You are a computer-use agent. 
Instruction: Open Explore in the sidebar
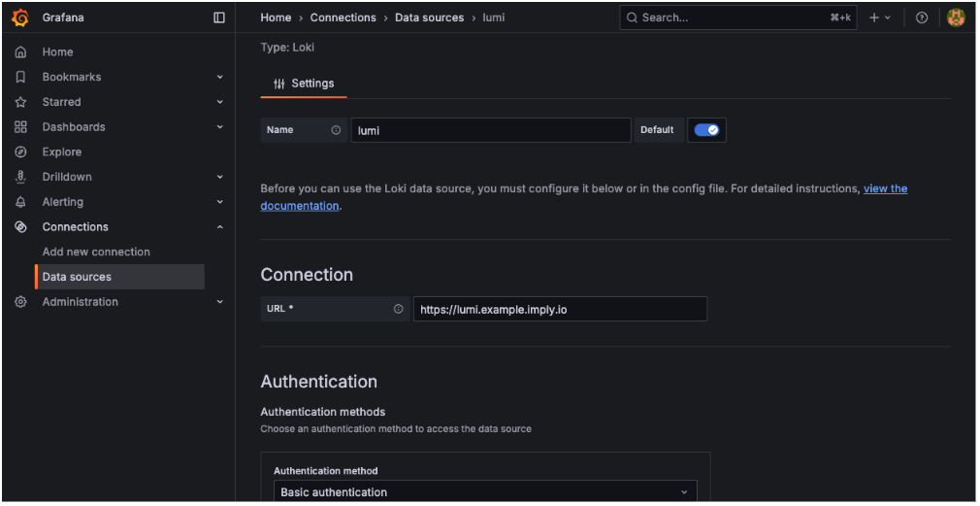pyautogui.click(x=62, y=152)
